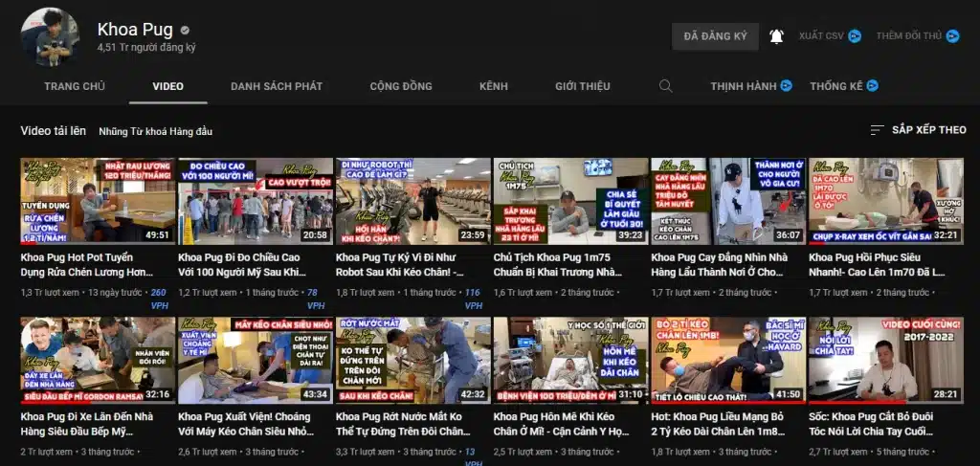Click the 2,7 Tr lượt xem • 5 tháng trước text
Viewport: 980px width, 466px height.
[x=869, y=452]
